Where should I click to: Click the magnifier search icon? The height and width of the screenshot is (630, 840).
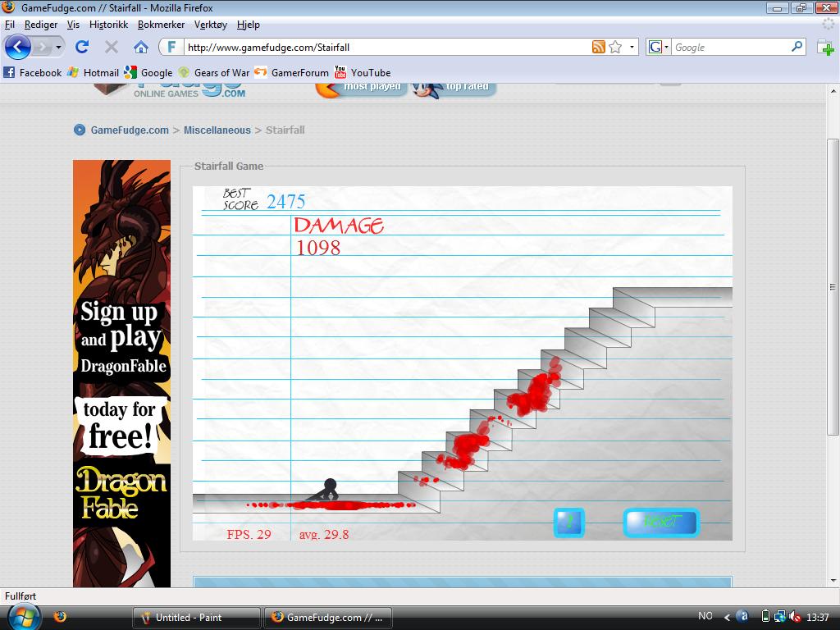pyautogui.click(x=797, y=47)
